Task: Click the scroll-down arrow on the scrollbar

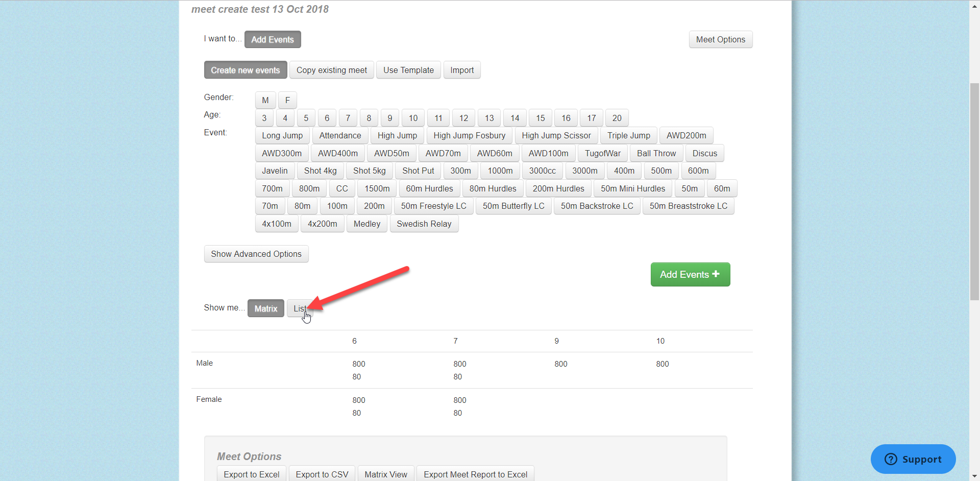Action: point(974,475)
